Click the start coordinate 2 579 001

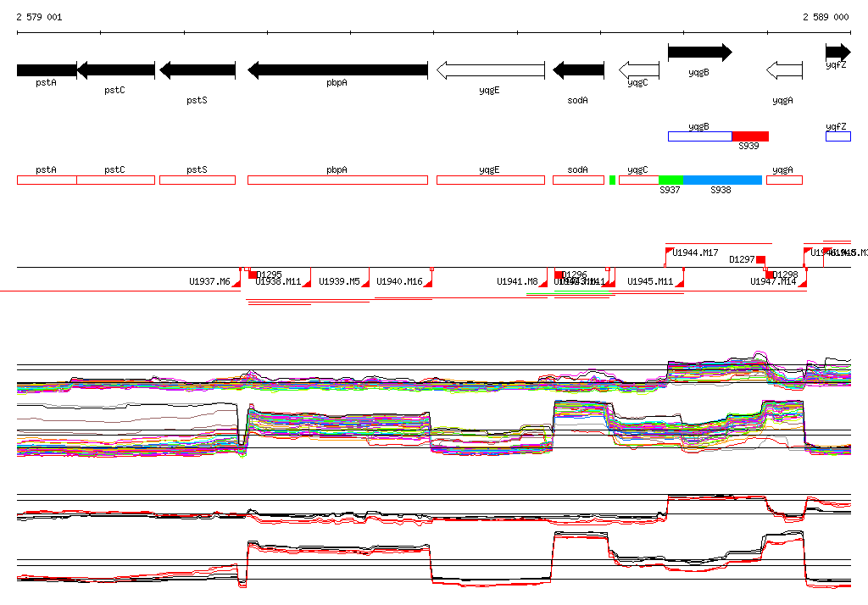(39, 17)
